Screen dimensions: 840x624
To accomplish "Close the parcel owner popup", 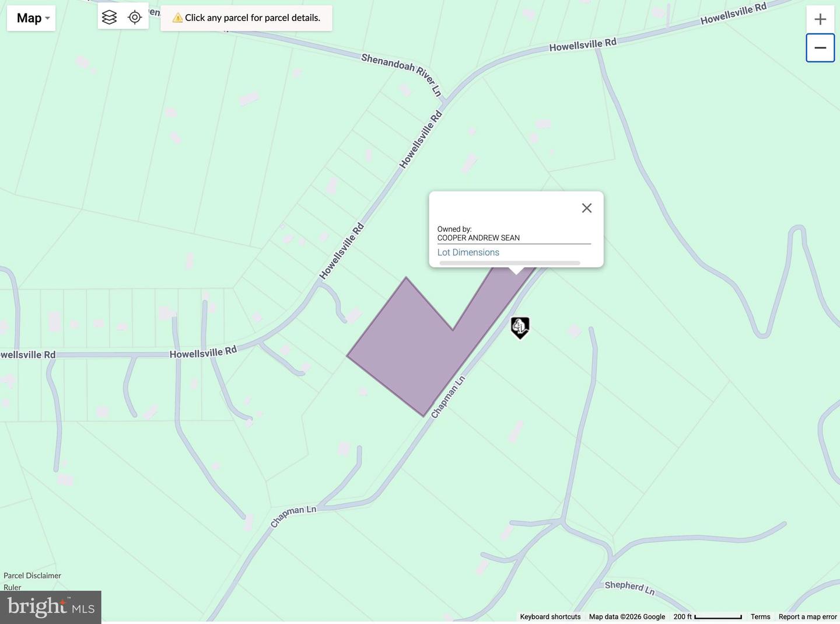I will click(x=586, y=208).
